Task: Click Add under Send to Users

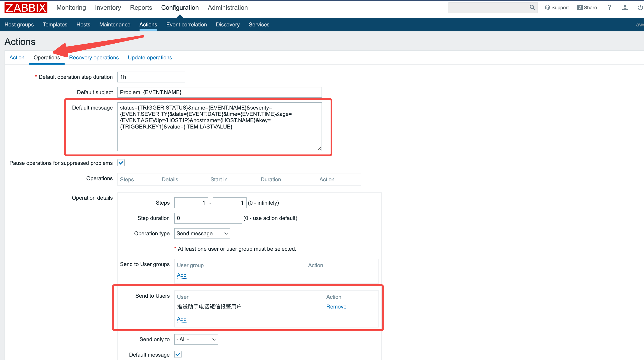Action: (x=182, y=319)
